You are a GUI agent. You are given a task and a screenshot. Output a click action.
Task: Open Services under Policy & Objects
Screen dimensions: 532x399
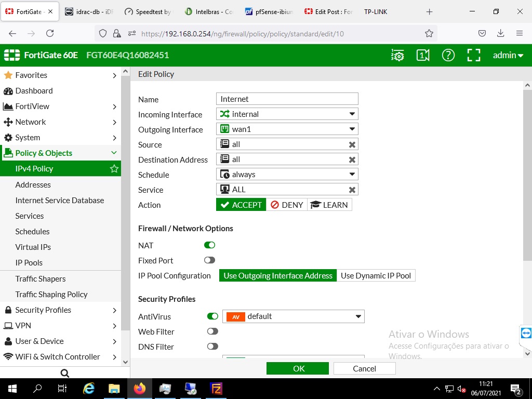tap(30, 216)
